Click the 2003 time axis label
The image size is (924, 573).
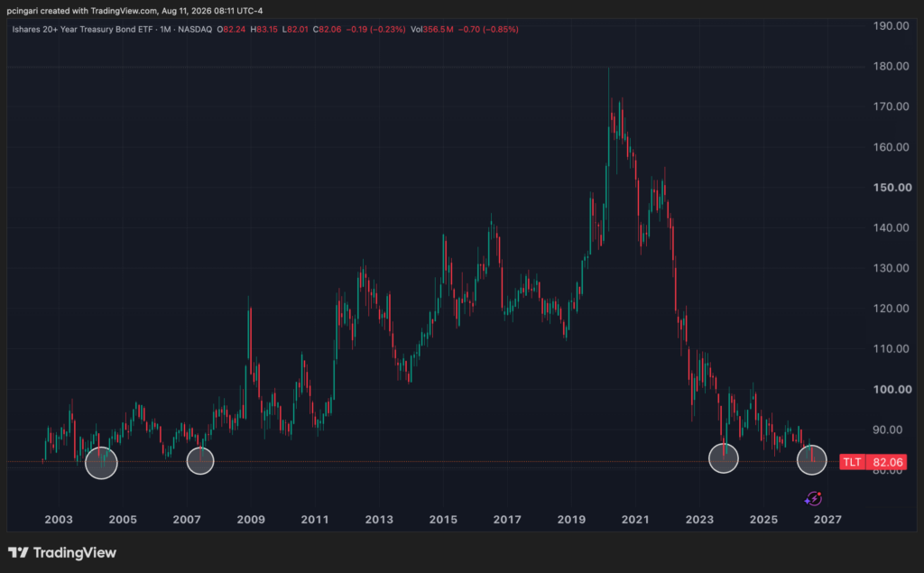59,520
